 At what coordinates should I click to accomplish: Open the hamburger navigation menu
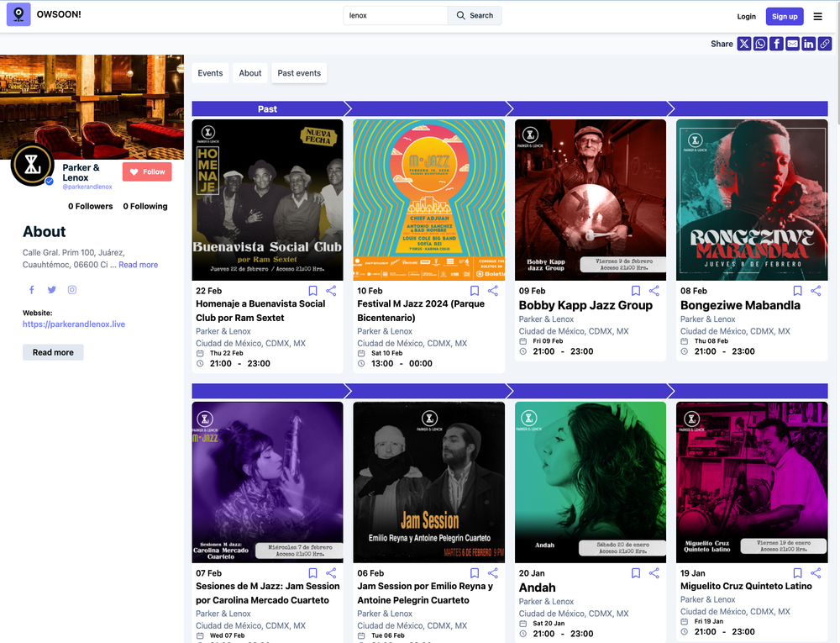(817, 16)
